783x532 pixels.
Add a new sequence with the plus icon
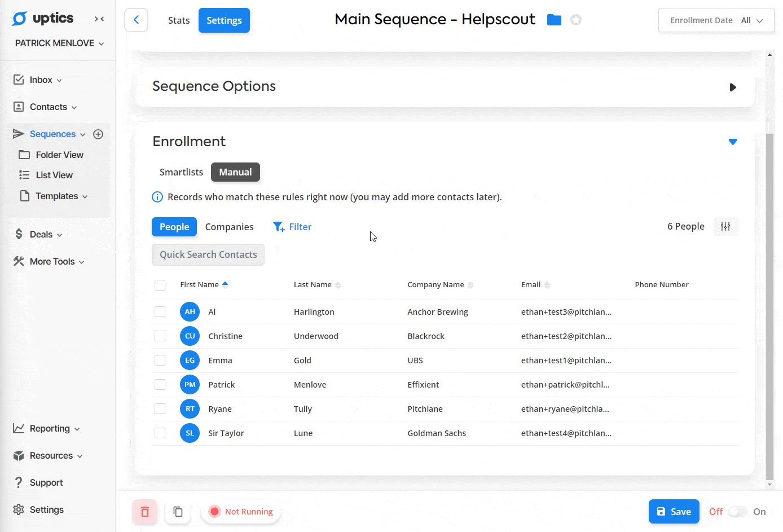click(x=98, y=134)
